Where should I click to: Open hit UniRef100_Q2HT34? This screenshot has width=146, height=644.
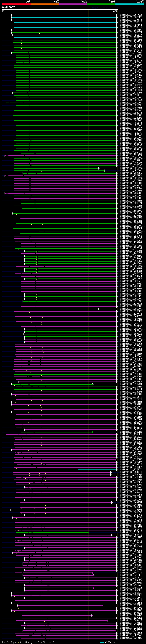coord(131,20)
